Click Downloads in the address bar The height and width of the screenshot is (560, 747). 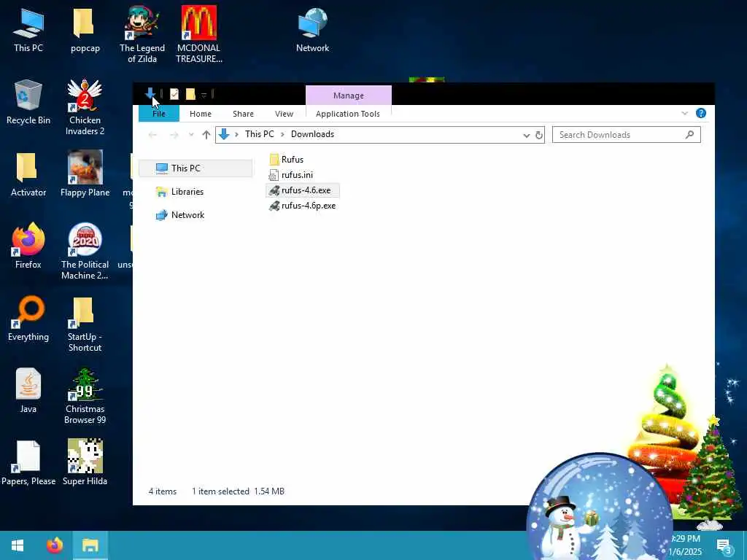(312, 134)
